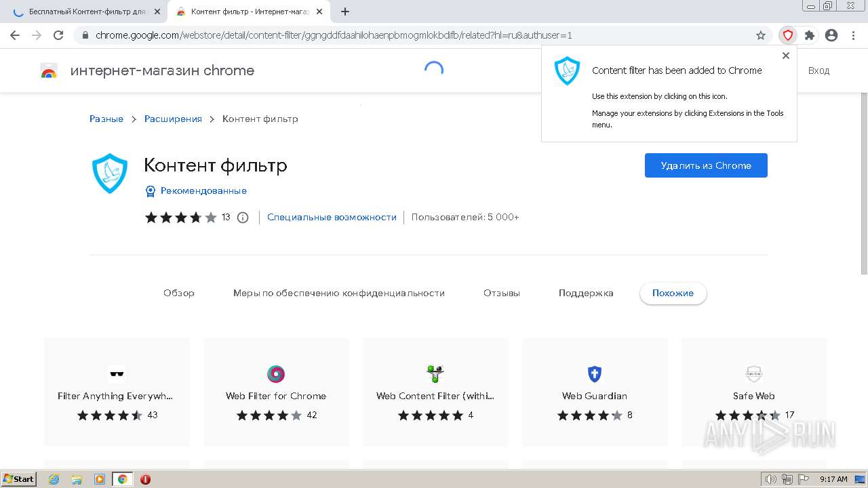Open Filter Anything Everywhere extension card
The width and height of the screenshot is (868, 488).
point(117,392)
